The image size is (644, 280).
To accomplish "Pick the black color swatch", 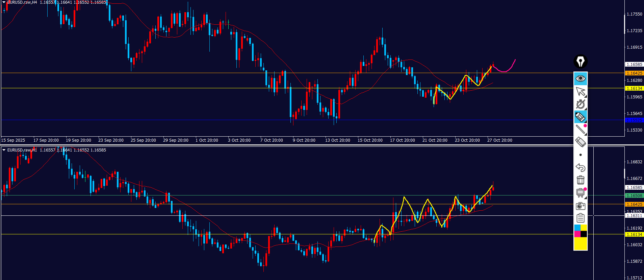I will click(584, 234).
